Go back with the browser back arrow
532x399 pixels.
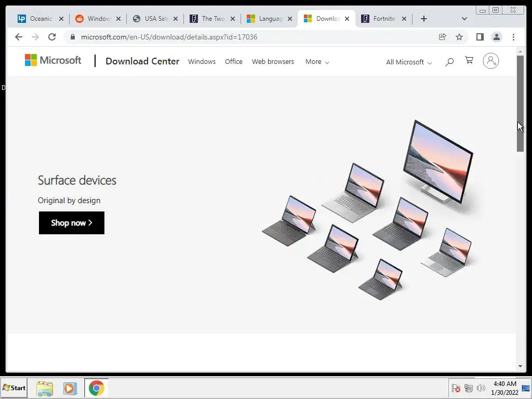point(19,37)
